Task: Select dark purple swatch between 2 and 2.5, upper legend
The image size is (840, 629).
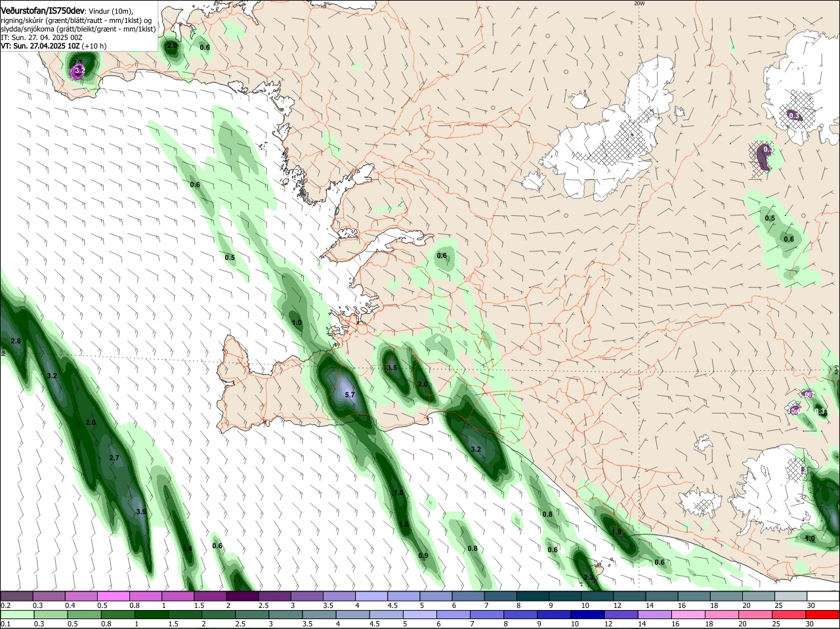Action: tap(242, 596)
